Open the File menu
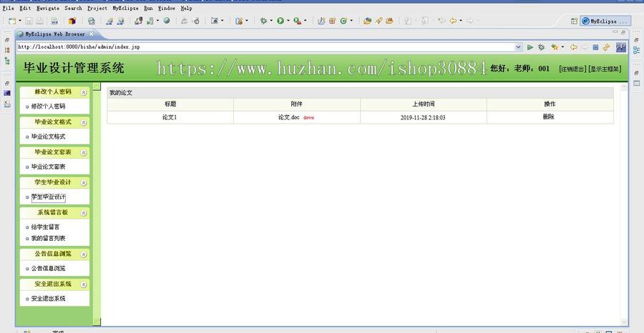Screen dimensions: 644x333 [8, 8]
